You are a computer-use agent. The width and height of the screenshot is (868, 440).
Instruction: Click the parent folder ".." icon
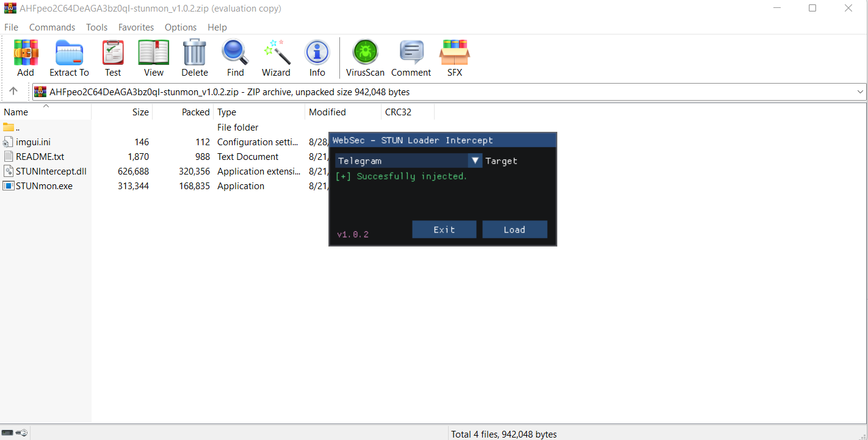click(x=8, y=128)
